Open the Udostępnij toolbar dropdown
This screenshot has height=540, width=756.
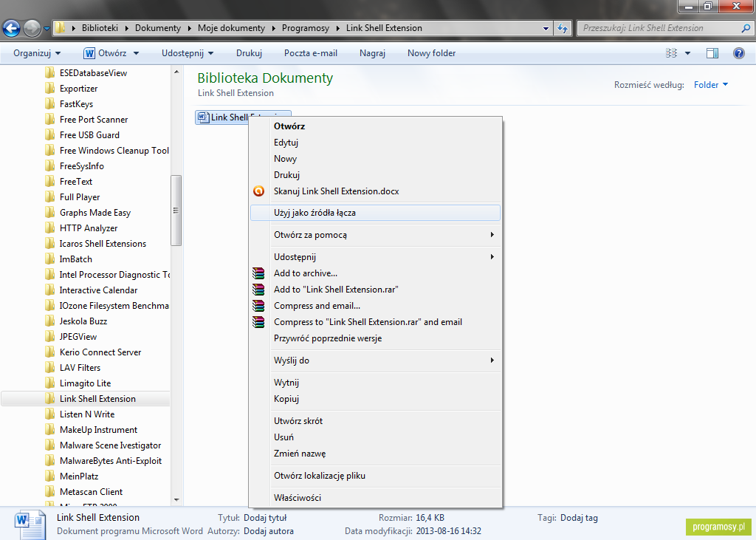click(x=188, y=53)
